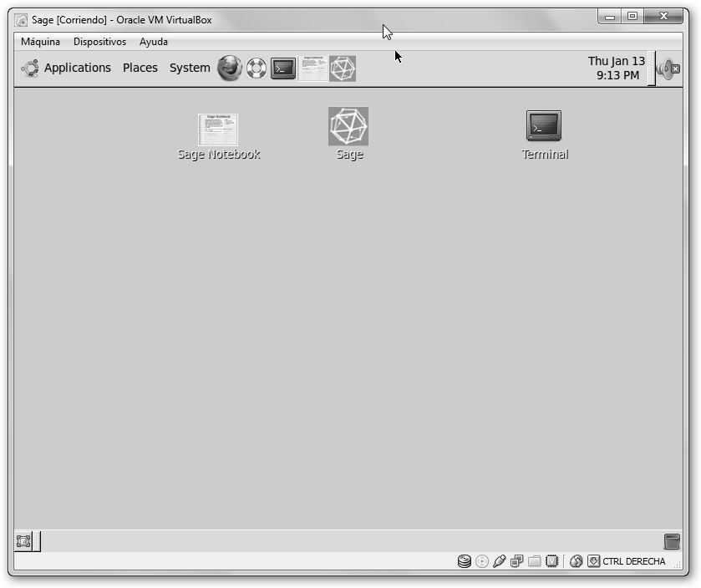The image size is (701, 588).
Task: Click the date and time clock
Action: point(617,68)
